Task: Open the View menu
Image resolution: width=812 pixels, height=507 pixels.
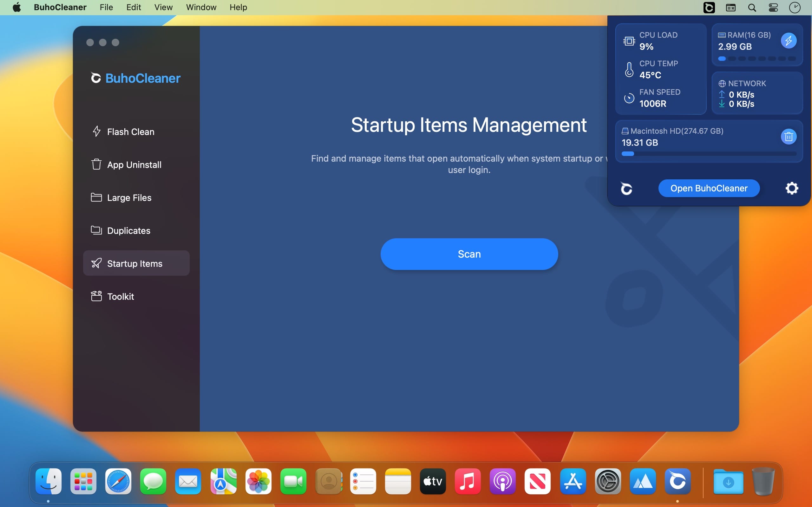Action: click(x=163, y=7)
